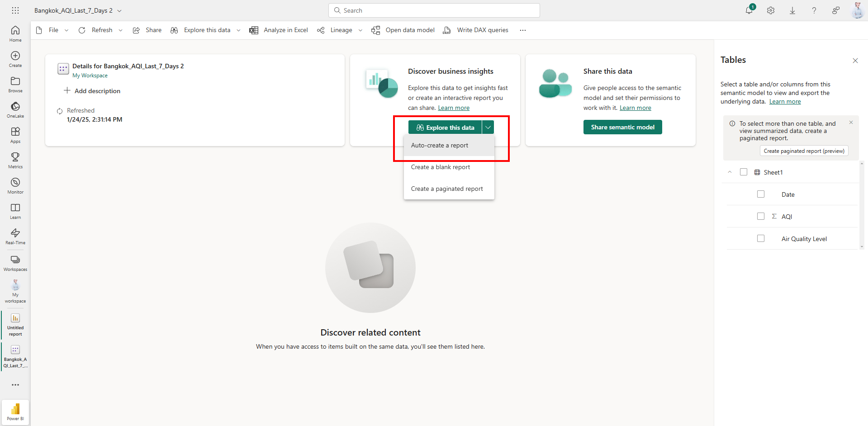Open Learn more under Discover insights
The width and height of the screenshot is (868, 426).
(x=454, y=108)
